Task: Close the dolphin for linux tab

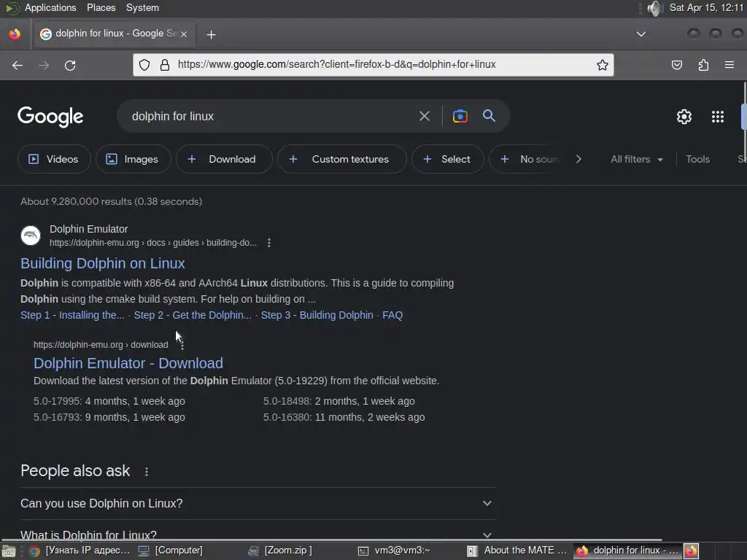Action: coord(184,34)
